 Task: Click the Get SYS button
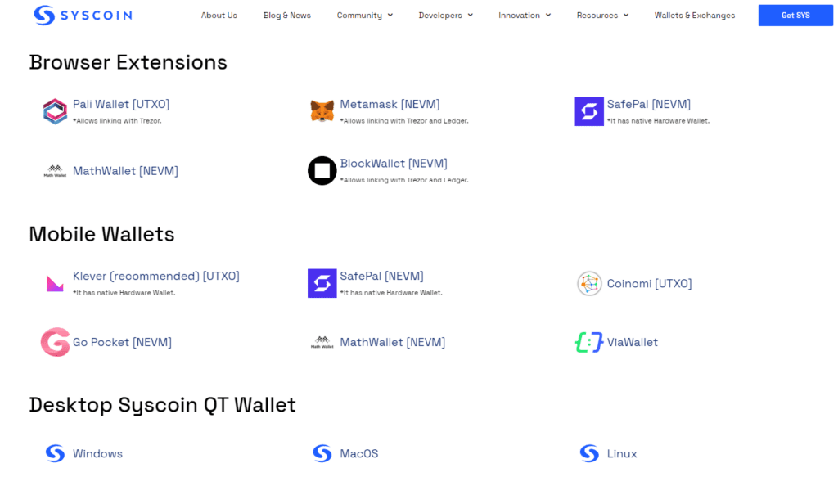795,15
